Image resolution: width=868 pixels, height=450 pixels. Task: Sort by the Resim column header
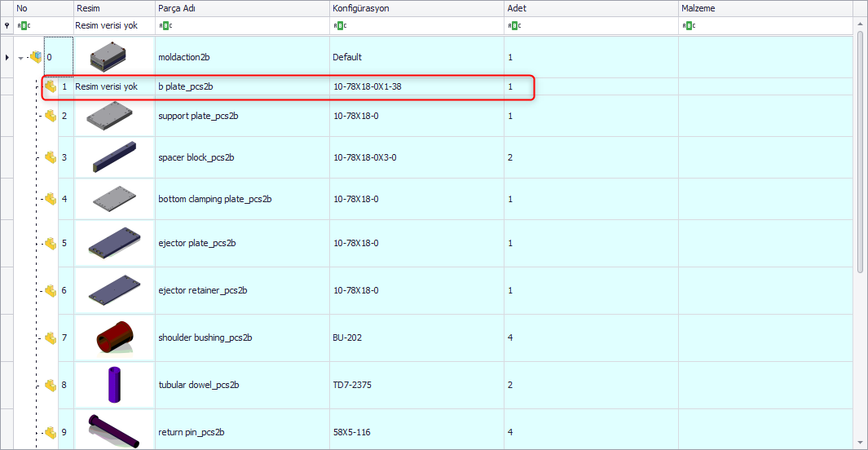114,8
